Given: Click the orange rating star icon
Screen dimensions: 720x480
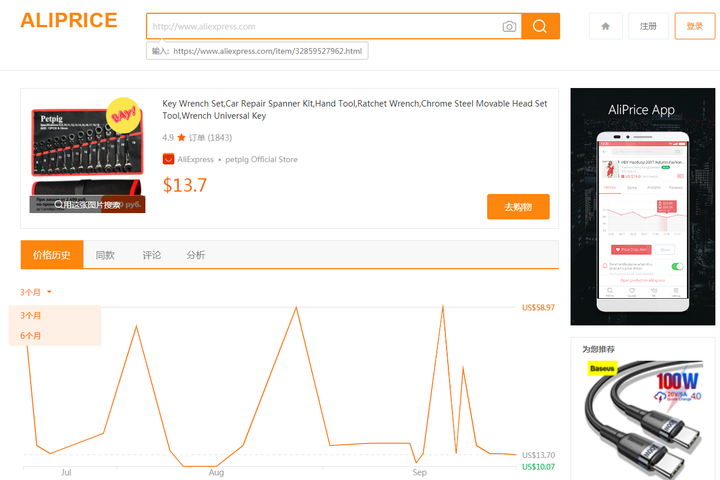Looking at the screenshot, I should [181, 137].
